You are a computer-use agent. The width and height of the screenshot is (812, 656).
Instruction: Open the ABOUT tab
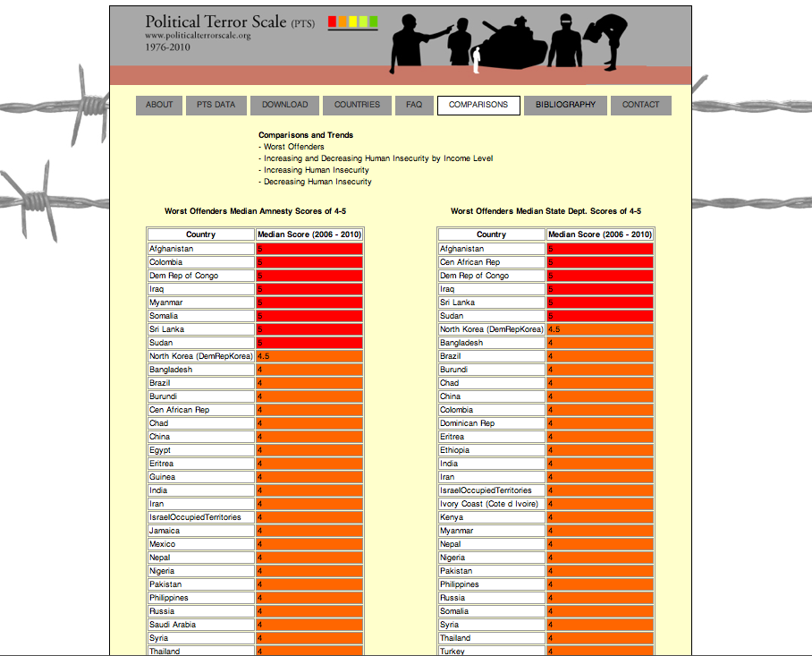tap(159, 106)
